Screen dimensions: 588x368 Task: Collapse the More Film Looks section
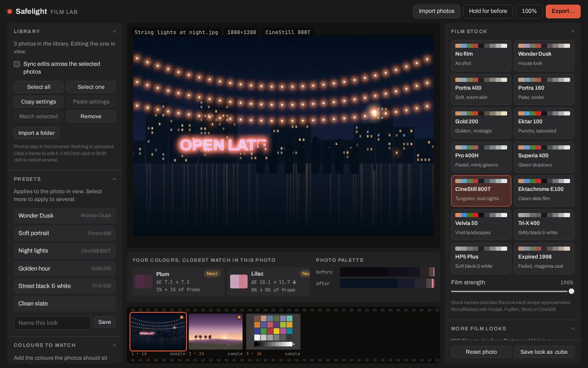[x=572, y=328]
